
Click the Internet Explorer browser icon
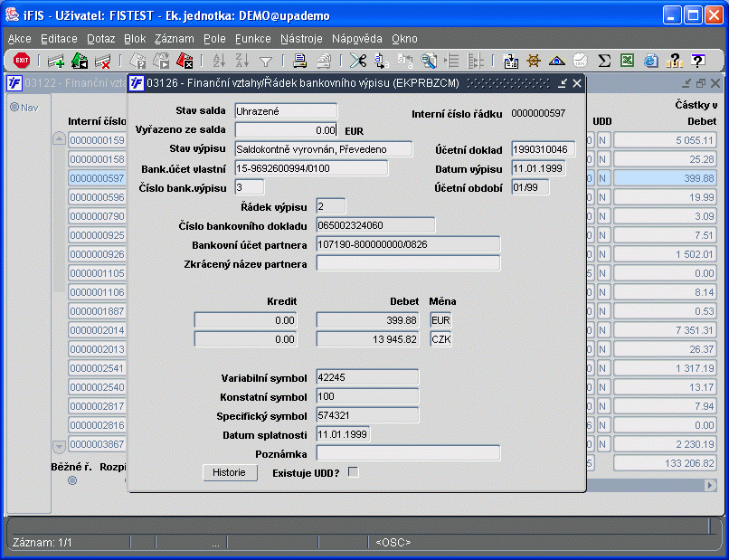[x=650, y=61]
